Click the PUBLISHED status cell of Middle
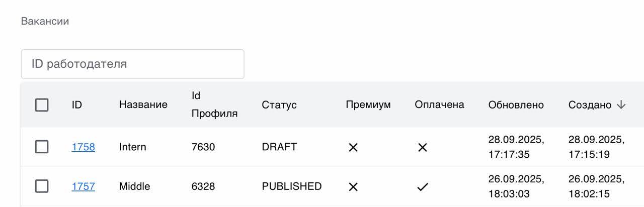Image resolution: width=644 pixels, height=207 pixels. pos(291,186)
